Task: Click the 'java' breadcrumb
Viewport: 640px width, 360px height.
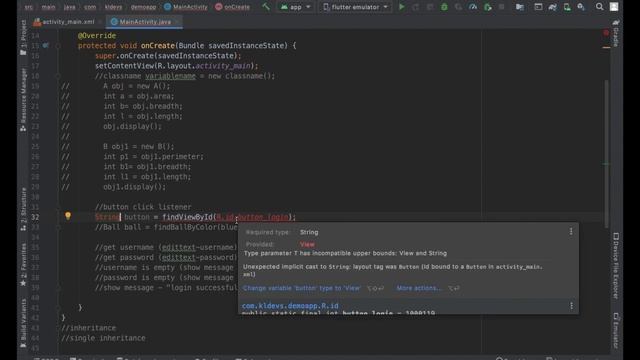Action: 69,7
